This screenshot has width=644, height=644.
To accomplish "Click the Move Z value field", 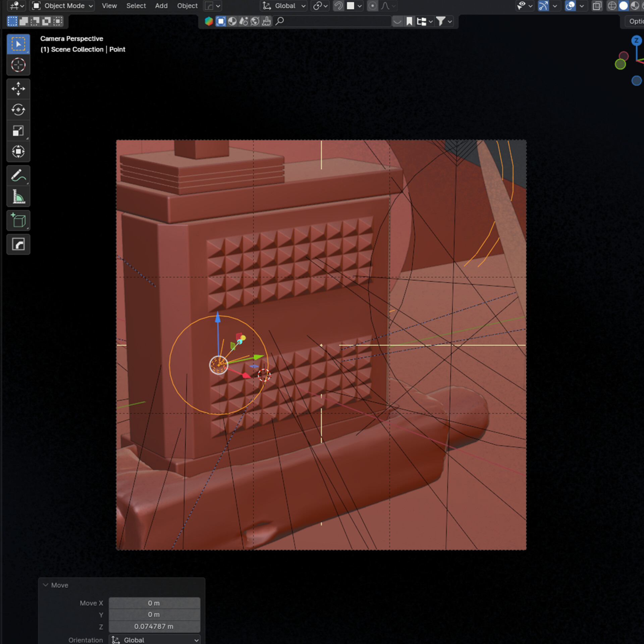I will (x=154, y=626).
